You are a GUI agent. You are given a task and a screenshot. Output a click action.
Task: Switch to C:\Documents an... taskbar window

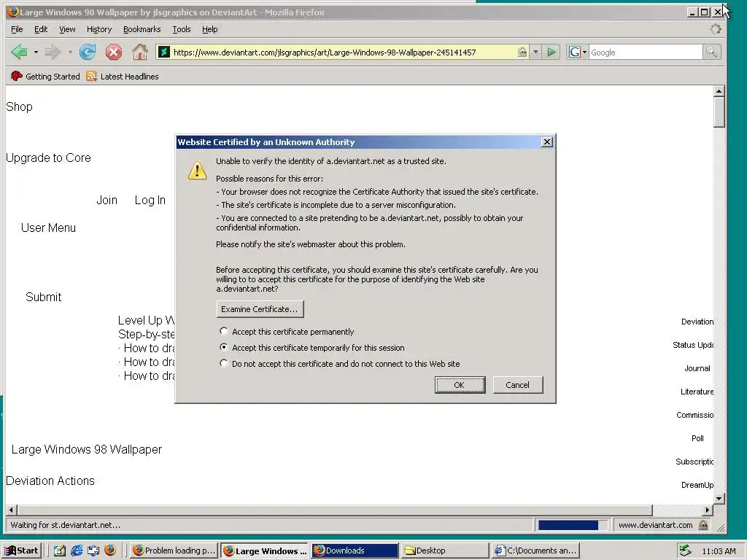coord(536,551)
